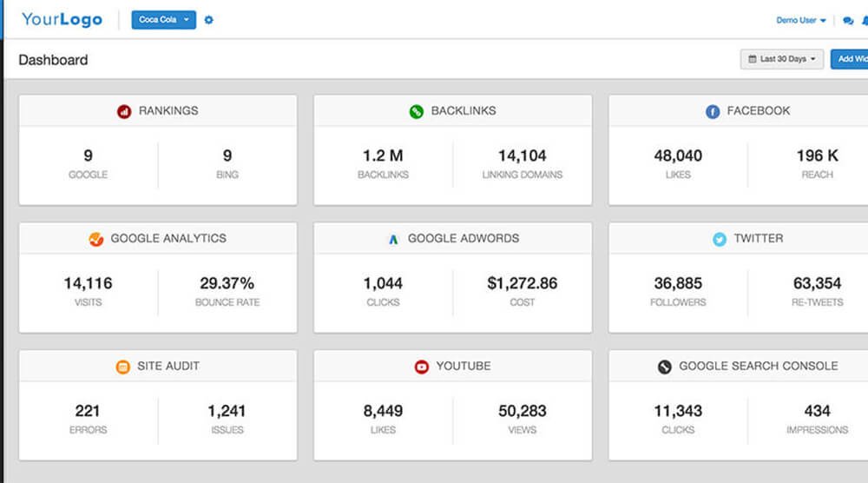The width and height of the screenshot is (868, 483).
Task: Select the Google ranking value 9
Action: click(88, 155)
